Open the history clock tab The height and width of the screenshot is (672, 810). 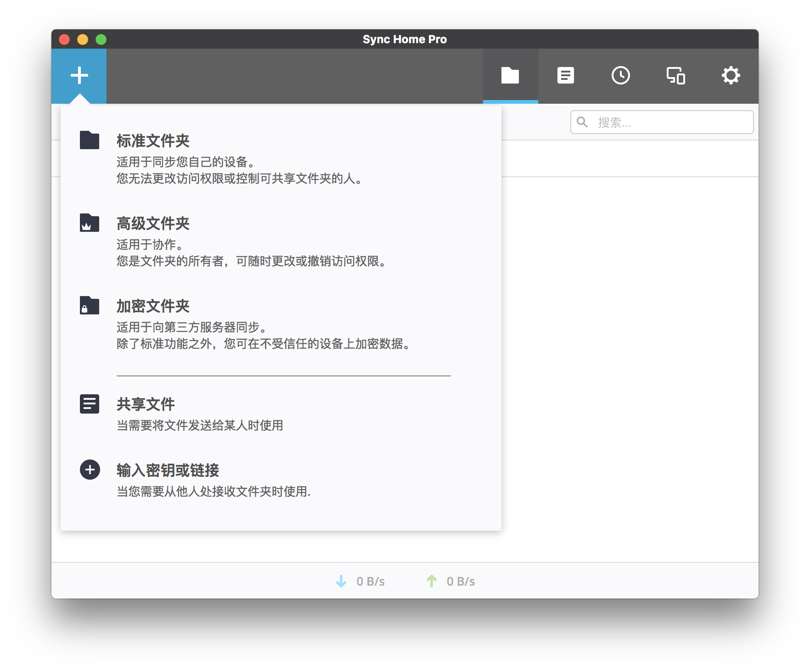620,76
